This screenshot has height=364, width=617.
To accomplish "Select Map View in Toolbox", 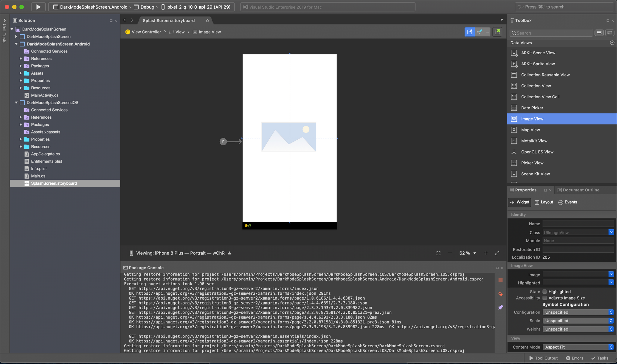I will click(x=530, y=130).
